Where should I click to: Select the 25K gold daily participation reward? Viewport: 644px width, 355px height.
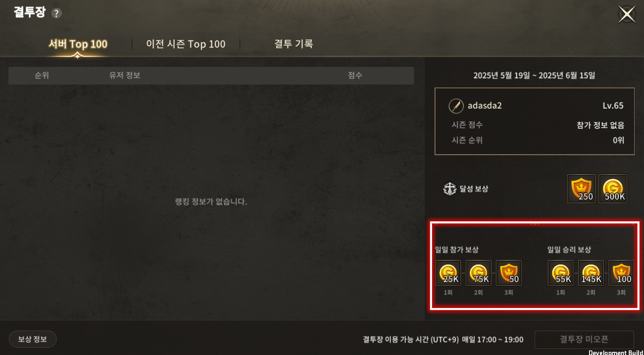(448, 273)
